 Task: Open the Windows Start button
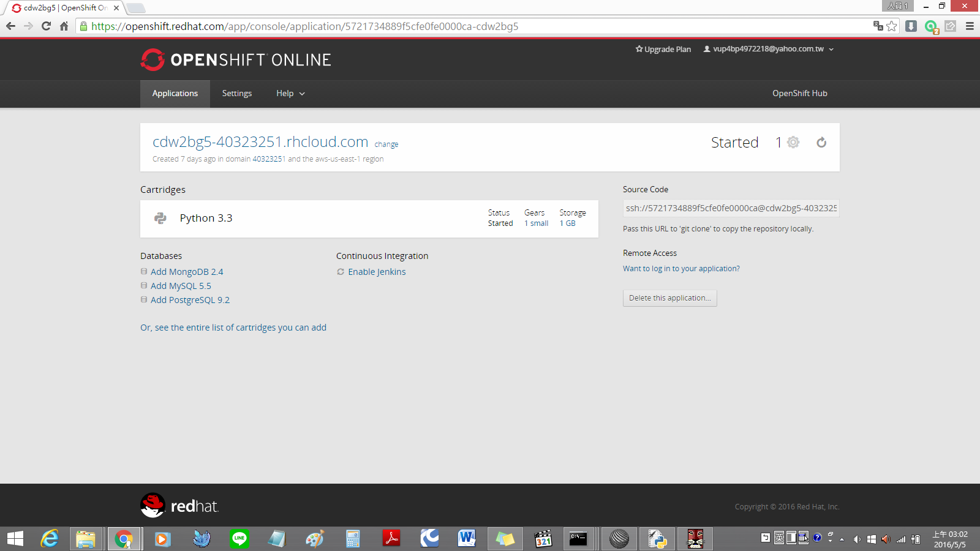(15, 539)
